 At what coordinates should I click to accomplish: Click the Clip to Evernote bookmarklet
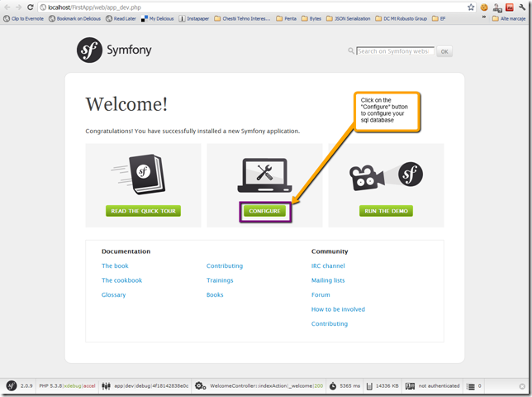[23, 19]
